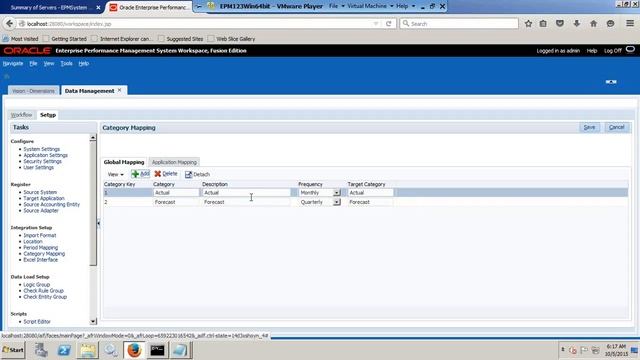
Task: Open the Navigate menu
Action: click(13, 64)
